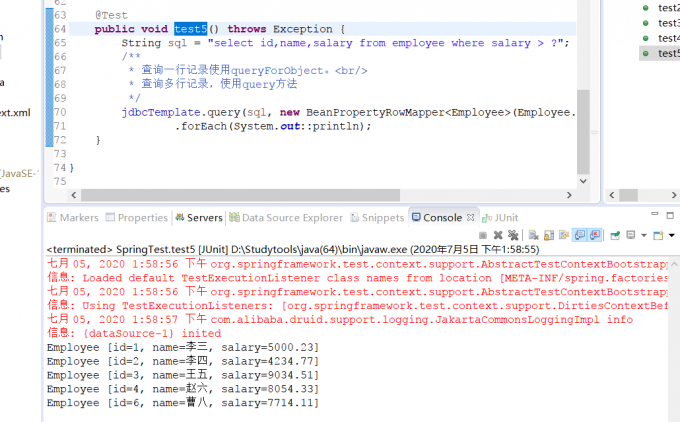
Task: Click the editor horizontal scrollbar right arrow
Action: 569,195
